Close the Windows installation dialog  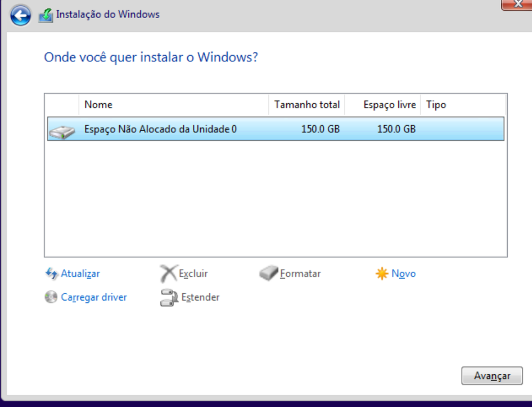click(x=517, y=4)
